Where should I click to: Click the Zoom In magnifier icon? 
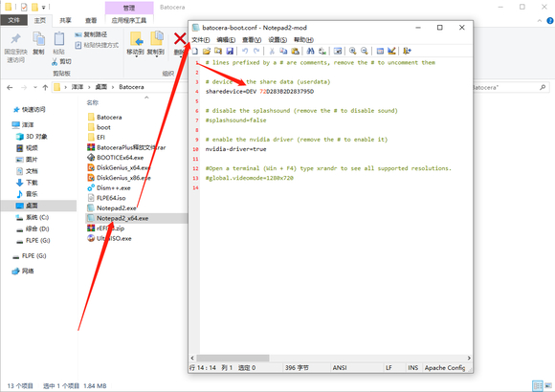pyautogui.click(x=352, y=52)
